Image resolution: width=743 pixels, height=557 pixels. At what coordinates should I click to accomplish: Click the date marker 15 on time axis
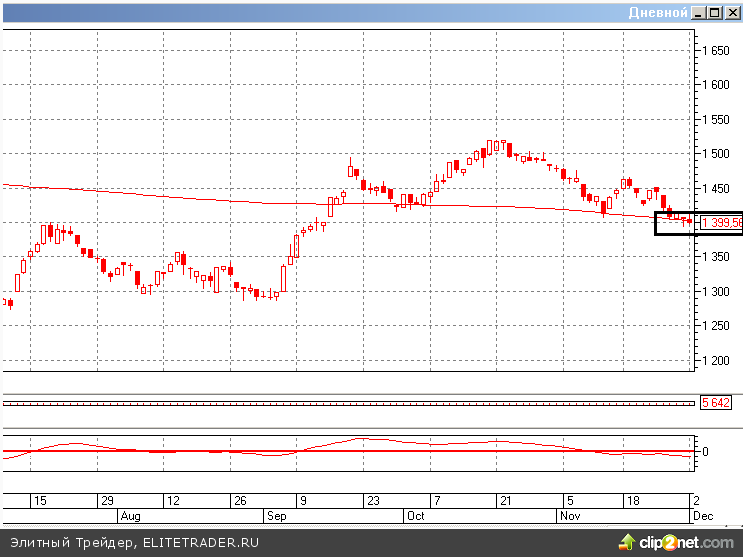40,501
